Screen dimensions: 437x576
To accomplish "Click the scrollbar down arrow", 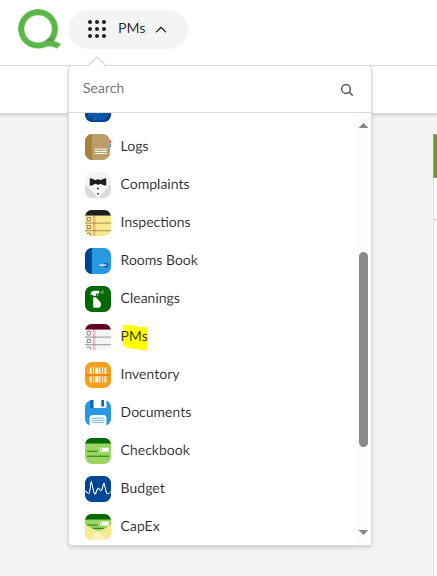I will [x=363, y=532].
